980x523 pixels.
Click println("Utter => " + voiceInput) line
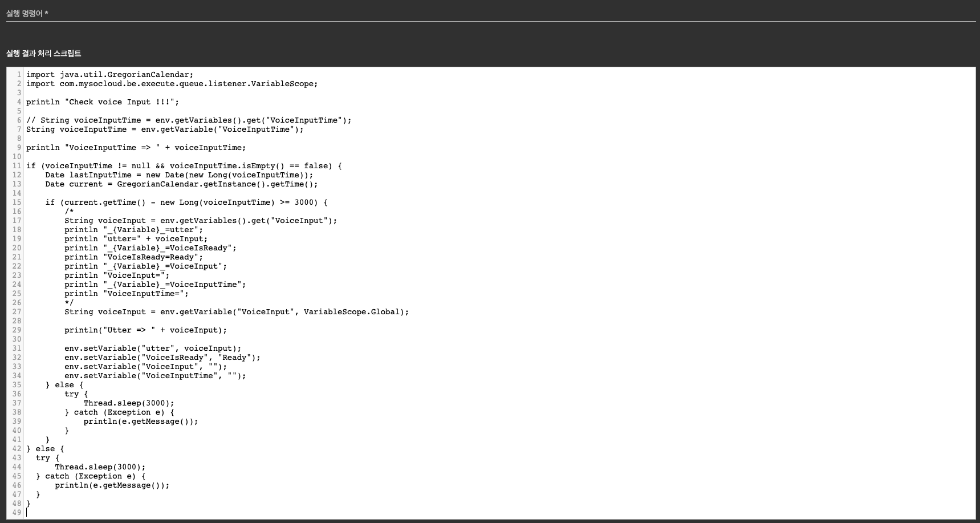pos(145,330)
